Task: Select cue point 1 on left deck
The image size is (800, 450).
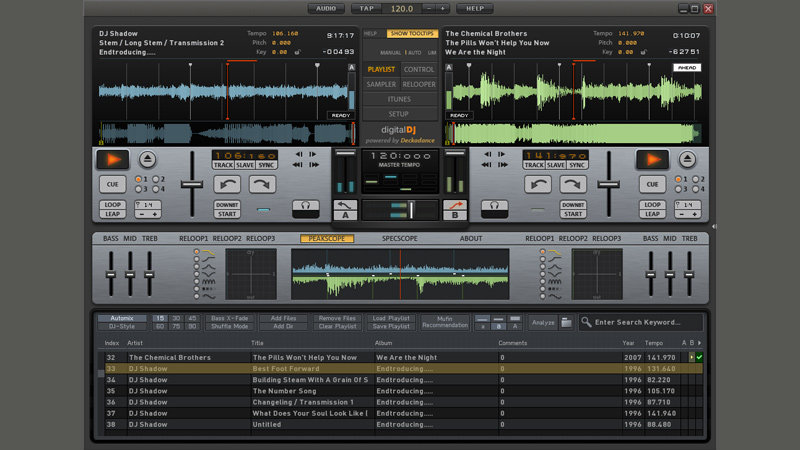Action: coord(138,179)
